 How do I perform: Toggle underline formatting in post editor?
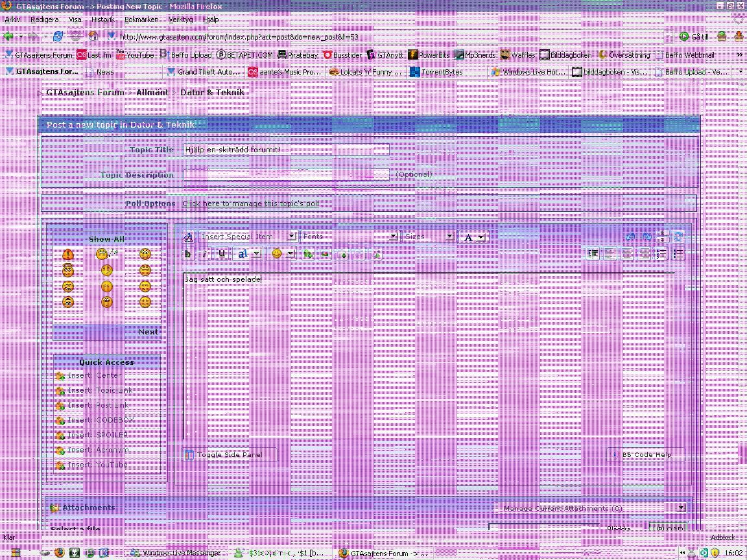[x=222, y=254]
